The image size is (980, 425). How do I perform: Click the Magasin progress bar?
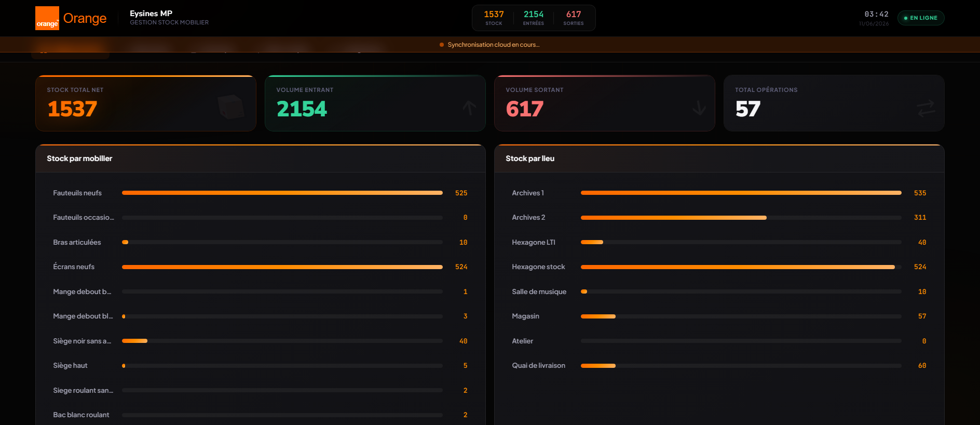tap(741, 316)
